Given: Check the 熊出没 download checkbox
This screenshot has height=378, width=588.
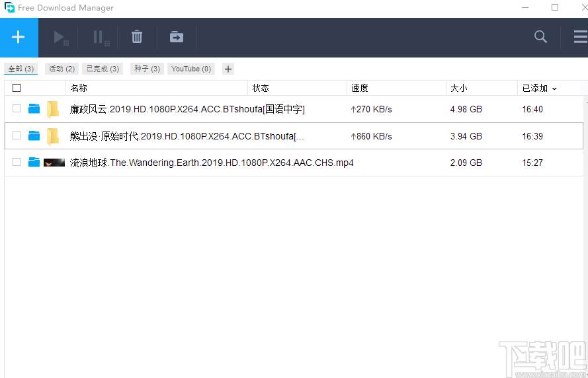Looking at the screenshot, I should (x=17, y=135).
